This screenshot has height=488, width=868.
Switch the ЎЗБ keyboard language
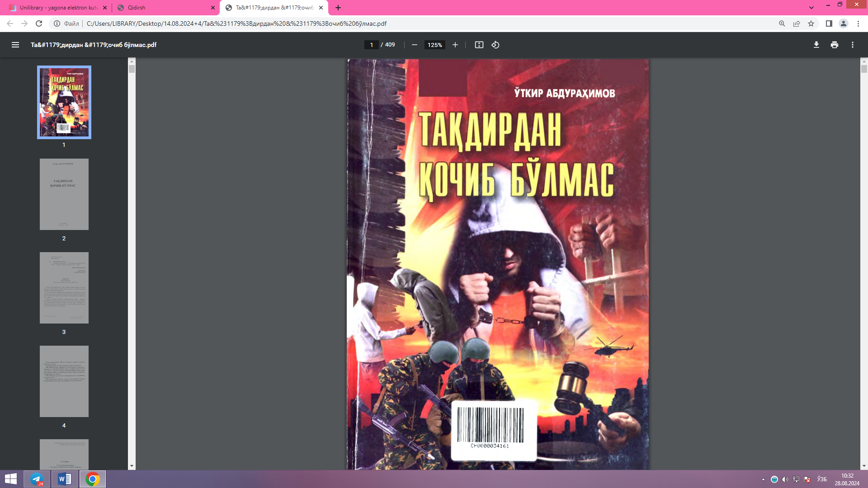coord(822,479)
